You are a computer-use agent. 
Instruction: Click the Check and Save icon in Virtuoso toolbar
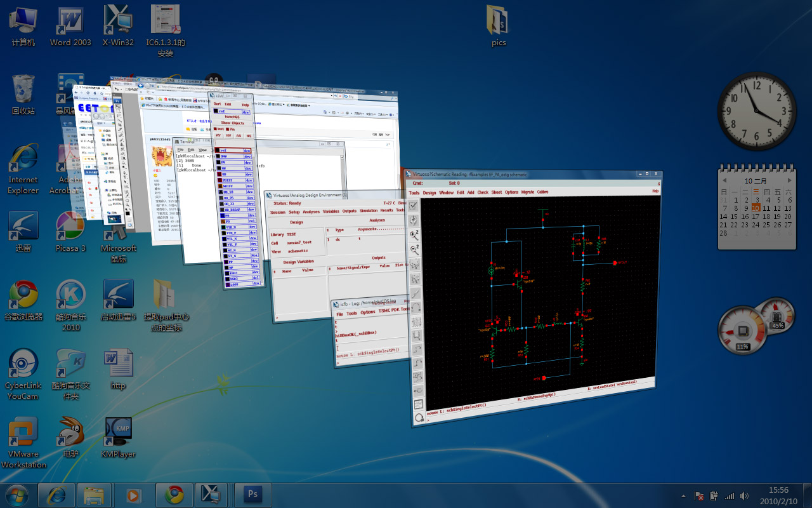[x=413, y=206]
